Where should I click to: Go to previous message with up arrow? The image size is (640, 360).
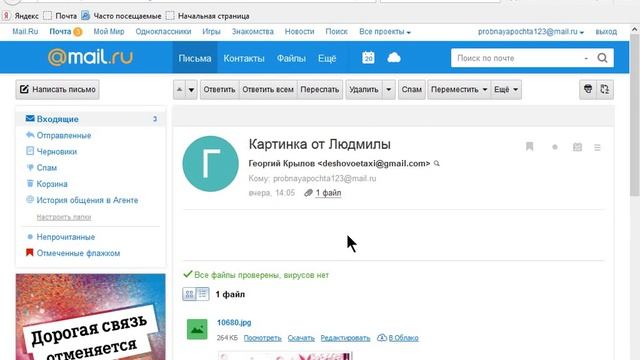pos(180,89)
